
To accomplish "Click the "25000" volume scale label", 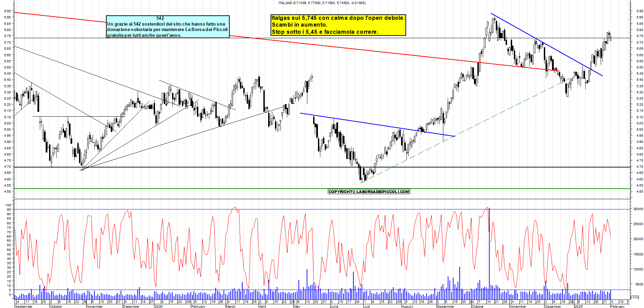I will [638, 224].
